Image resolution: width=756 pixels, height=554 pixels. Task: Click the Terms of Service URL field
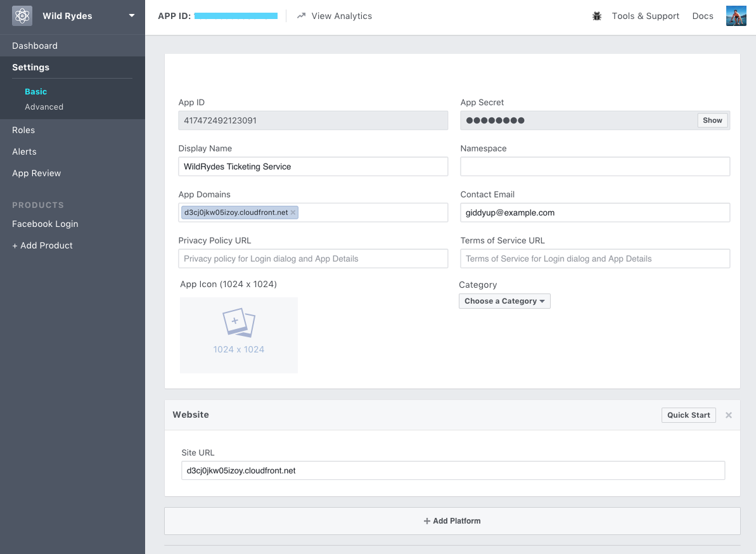tap(595, 259)
